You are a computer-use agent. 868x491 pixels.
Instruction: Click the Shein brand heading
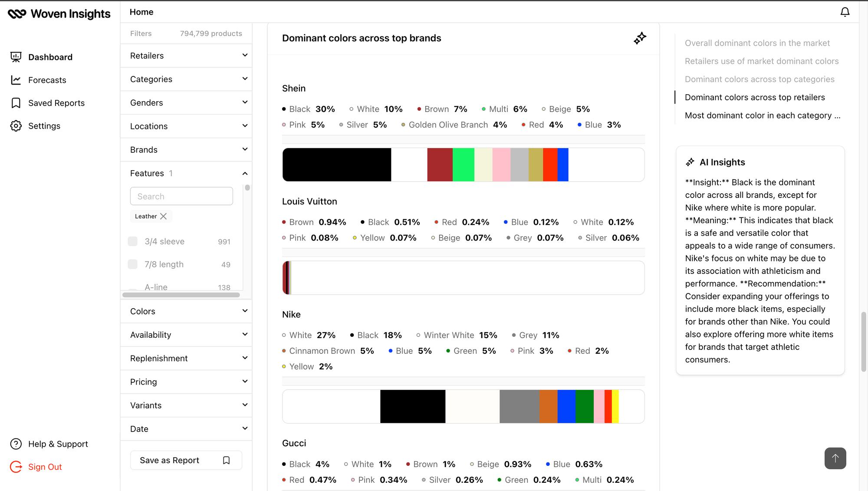(x=294, y=88)
